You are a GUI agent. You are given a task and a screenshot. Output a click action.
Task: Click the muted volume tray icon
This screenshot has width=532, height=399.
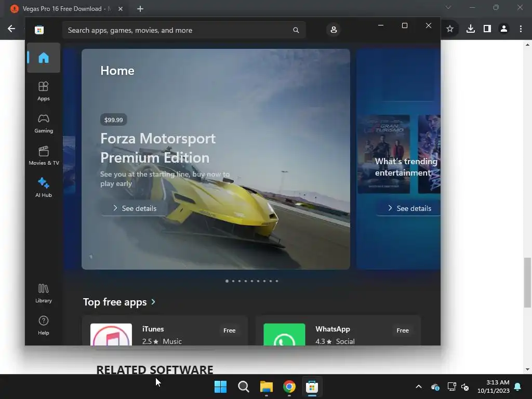tap(465, 387)
